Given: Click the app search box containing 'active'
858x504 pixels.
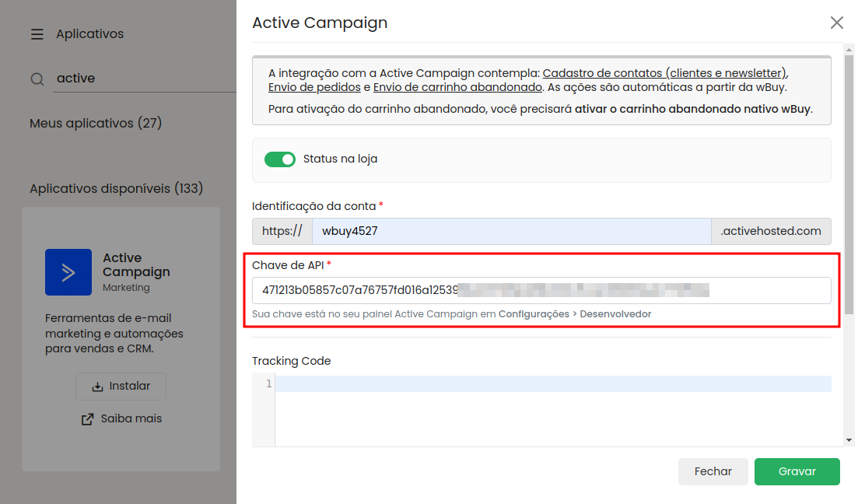Looking at the screenshot, I should 144,79.
